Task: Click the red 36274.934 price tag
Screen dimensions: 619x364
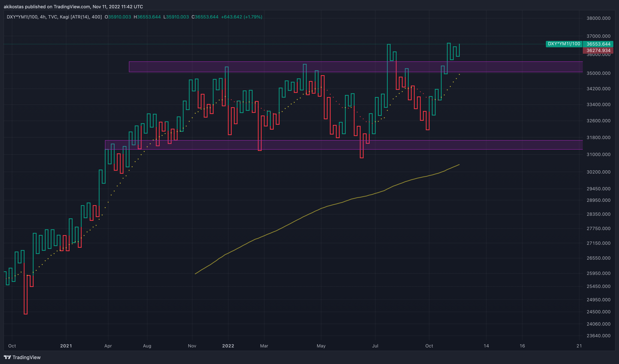Action: [x=598, y=50]
